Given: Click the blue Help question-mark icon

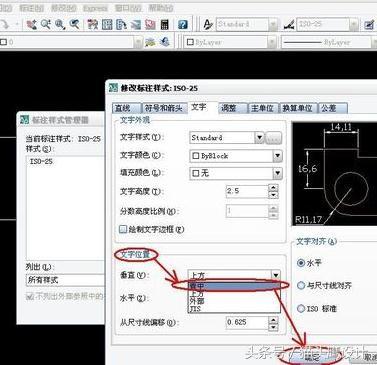Looking at the screenshot, I should pyautogui.click(x=182, y=24).
